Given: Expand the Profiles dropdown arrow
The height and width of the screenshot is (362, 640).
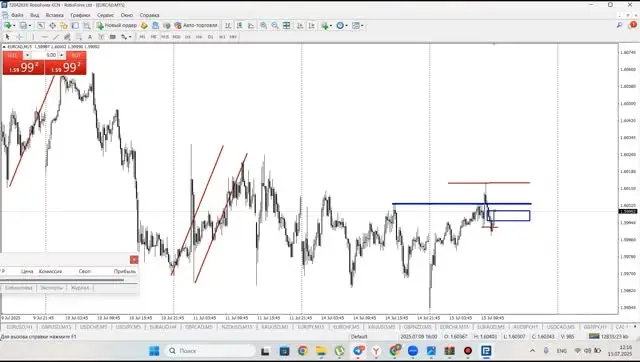Looking at the screenshot, I should tap(30, 26).
